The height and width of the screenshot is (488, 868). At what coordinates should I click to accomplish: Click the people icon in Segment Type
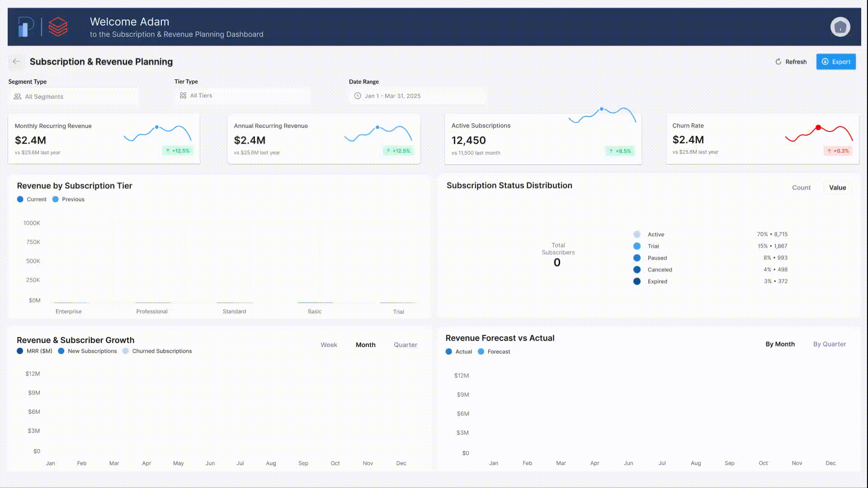[x=18, y=97]
